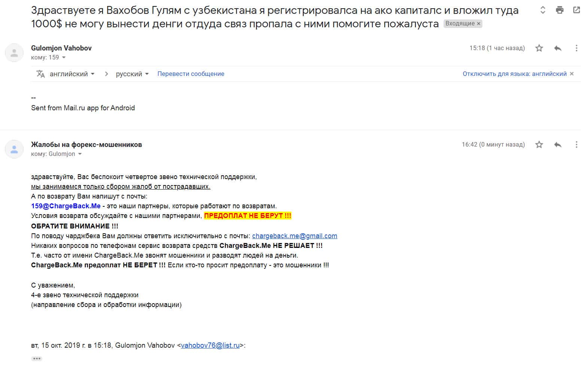This screenshot has width=588, height=378.
Task: Star the Gulomjon Vahobov message
Action: tap(539, 48)
